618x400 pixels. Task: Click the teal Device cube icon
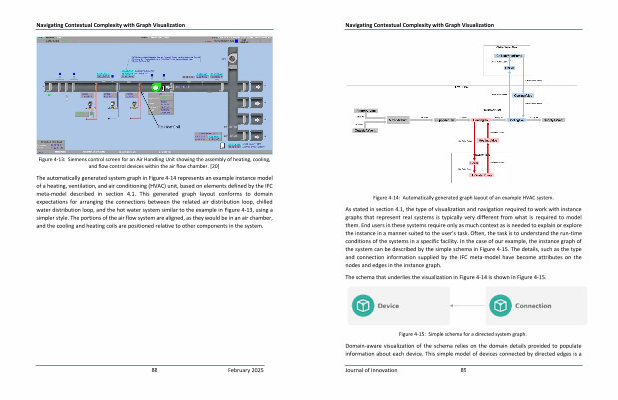362,305
